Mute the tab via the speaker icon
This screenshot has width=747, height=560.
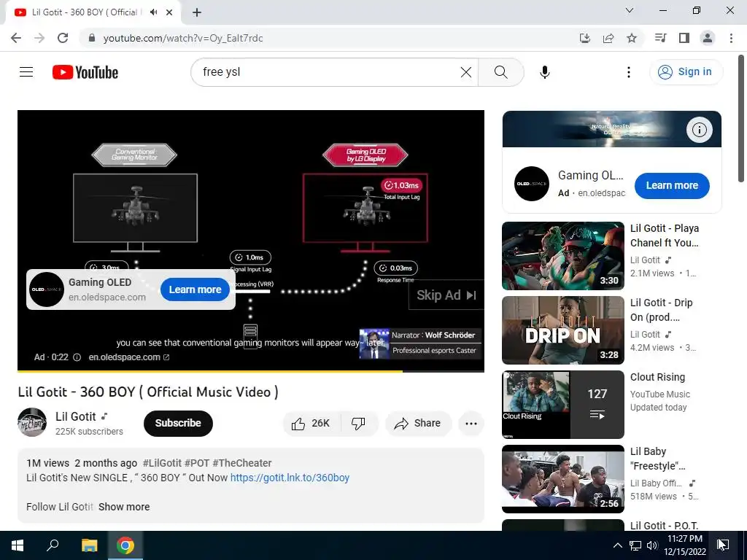point(153,12)
